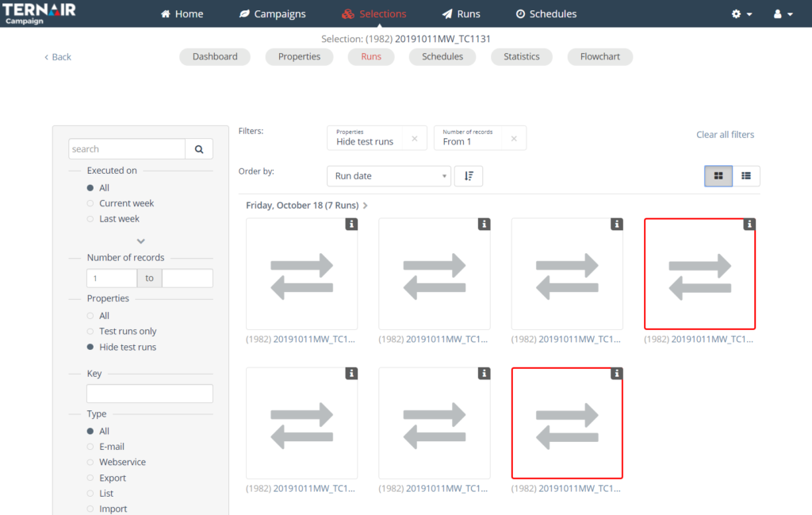Select 'Current week' radio option
The height and width of the screenshot is (515, 812).
(x=90, y=204)
